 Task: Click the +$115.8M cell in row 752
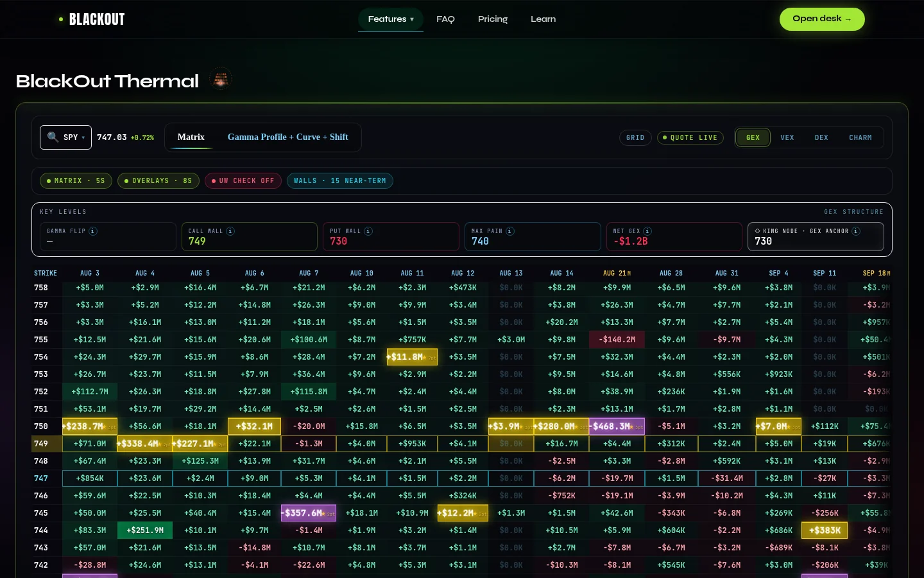(309, 392)
